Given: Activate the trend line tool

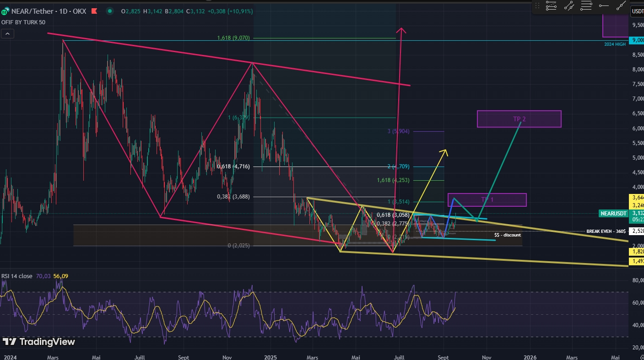Looking at the screenshot, I should 621,6.
